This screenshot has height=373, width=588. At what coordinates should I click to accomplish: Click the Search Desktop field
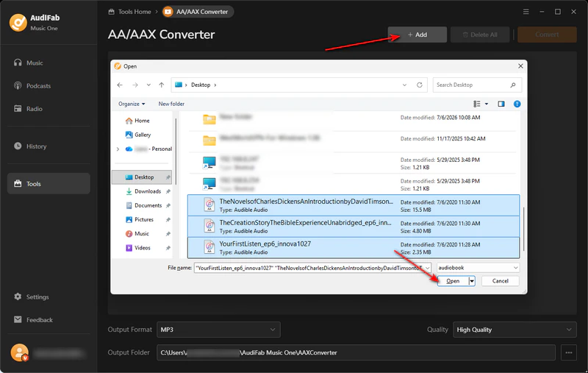click(x=477, y=85)
